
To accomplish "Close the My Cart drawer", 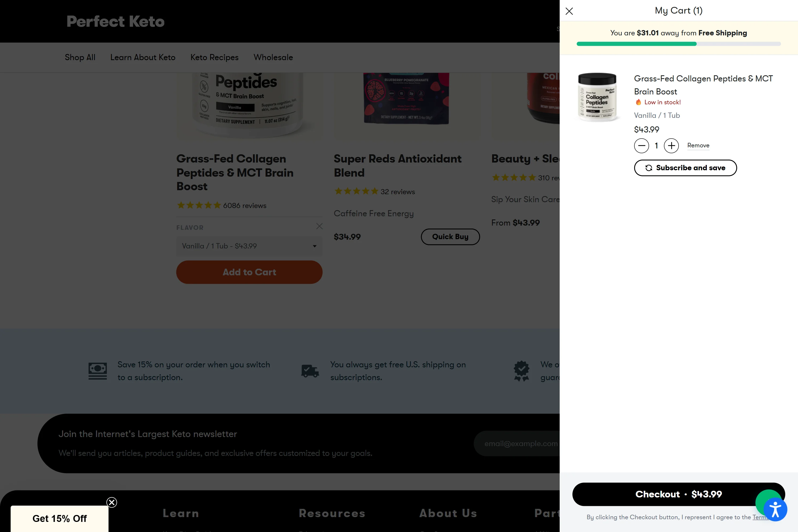I will [x=569, y=11].
